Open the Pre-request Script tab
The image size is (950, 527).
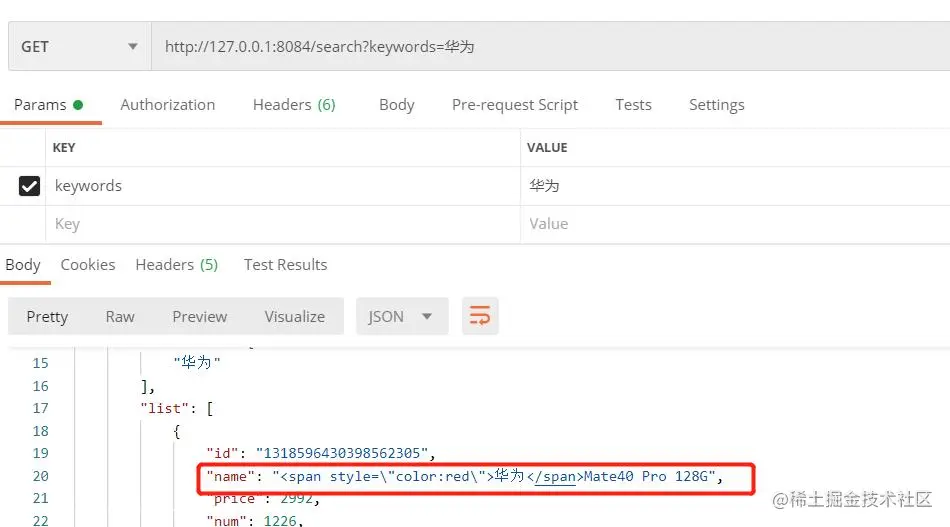[515, 105]
